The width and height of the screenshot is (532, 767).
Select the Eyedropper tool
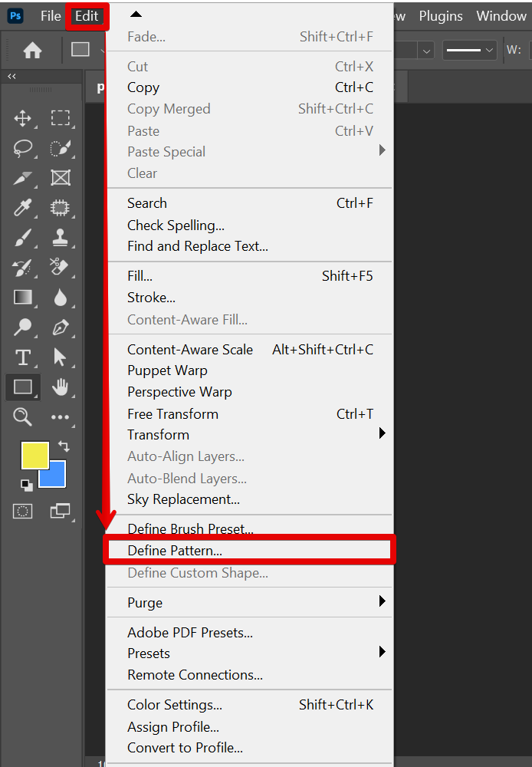(22, 208)
